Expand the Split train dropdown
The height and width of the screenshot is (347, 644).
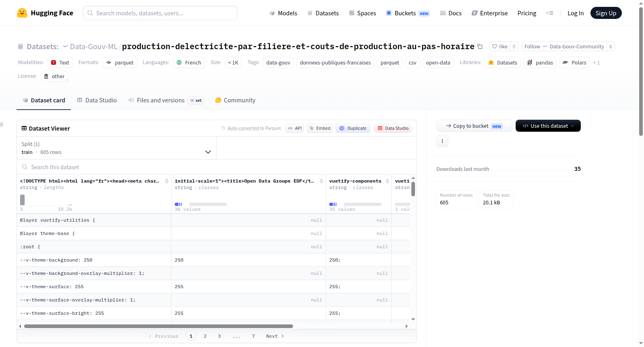pos(116,148)
